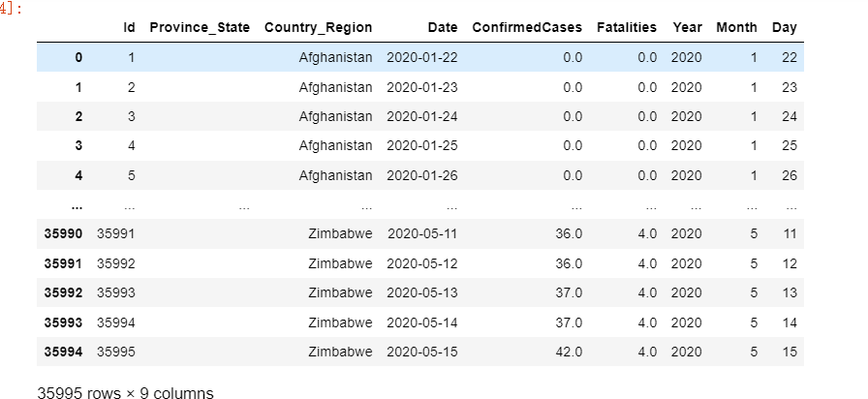
Task: Click the rows and columns summary text
Action: pyautogui.click(x=125, y=392)
